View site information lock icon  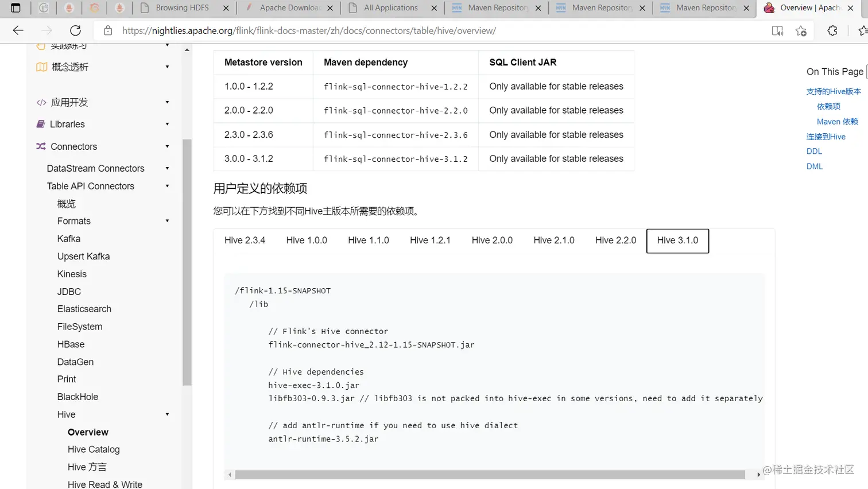(x=107, y=30)
